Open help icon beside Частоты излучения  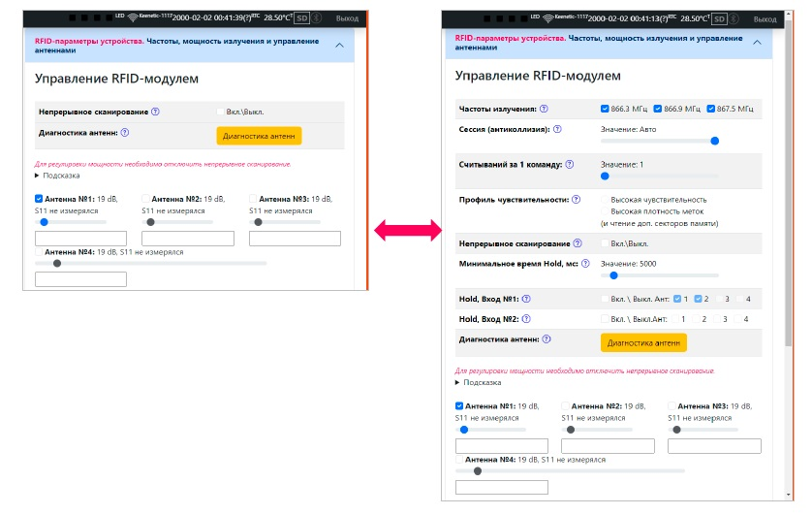click(544, 109)
